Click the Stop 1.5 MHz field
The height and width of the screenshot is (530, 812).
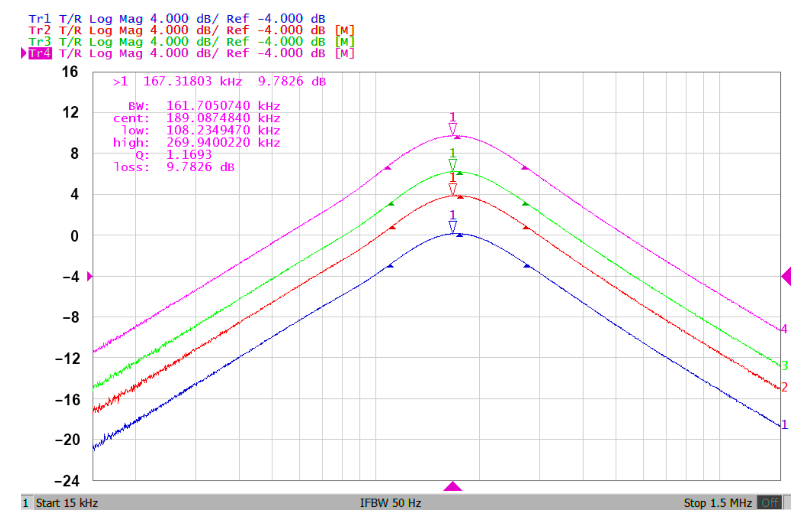coord(717,503)
